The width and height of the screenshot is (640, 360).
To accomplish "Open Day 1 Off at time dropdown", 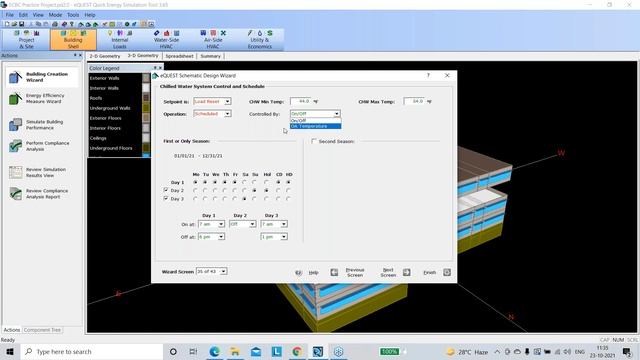I will click(x=221, y=237).
